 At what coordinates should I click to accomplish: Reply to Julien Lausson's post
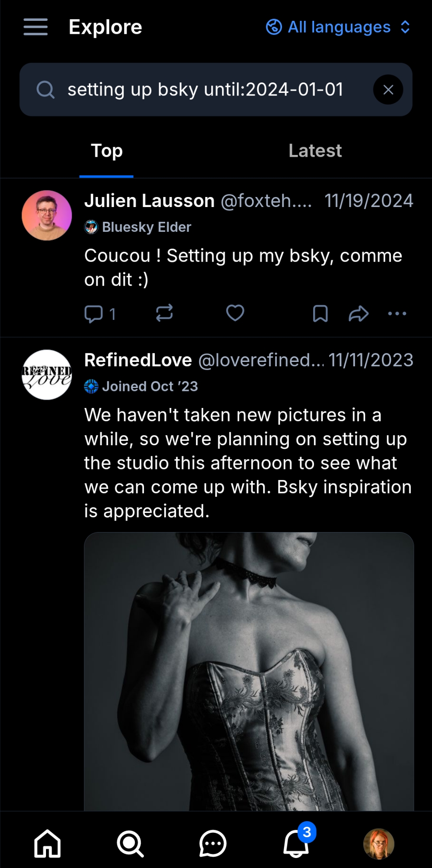tap(94, 314)
